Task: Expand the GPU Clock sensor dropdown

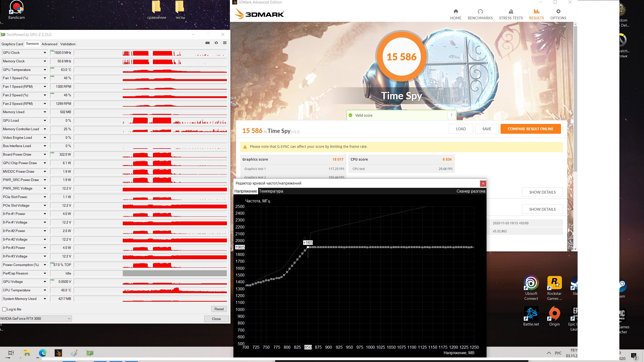Action: 45,53
